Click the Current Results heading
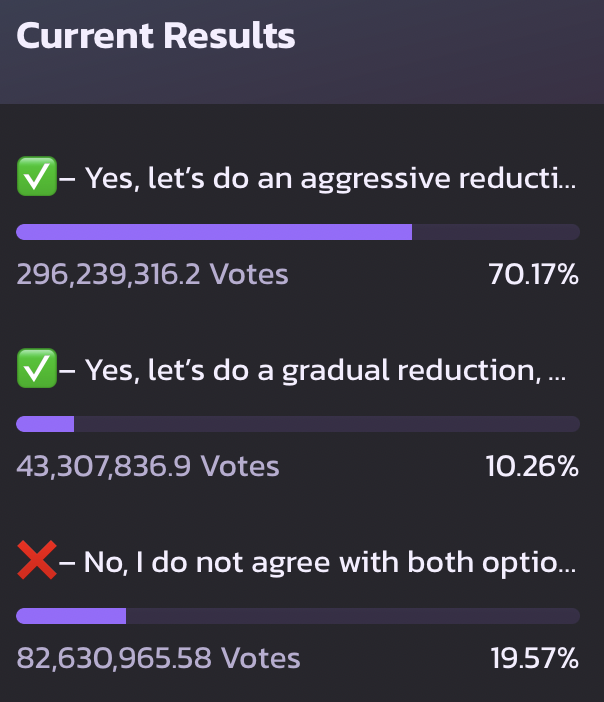This screenshot has width=604, height=702. tap(156, 35)
